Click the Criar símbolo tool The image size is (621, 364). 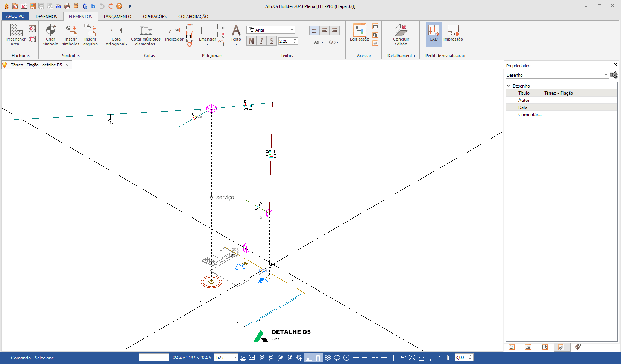coord(50,35)
